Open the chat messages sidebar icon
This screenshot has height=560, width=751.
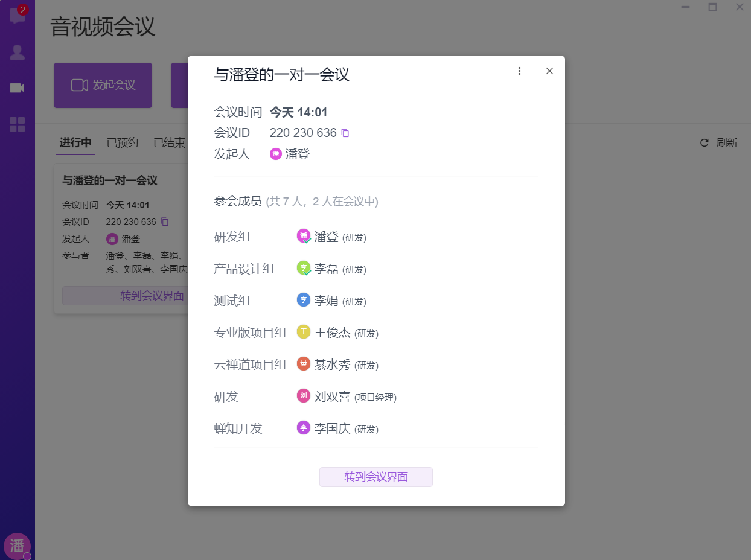17,15
